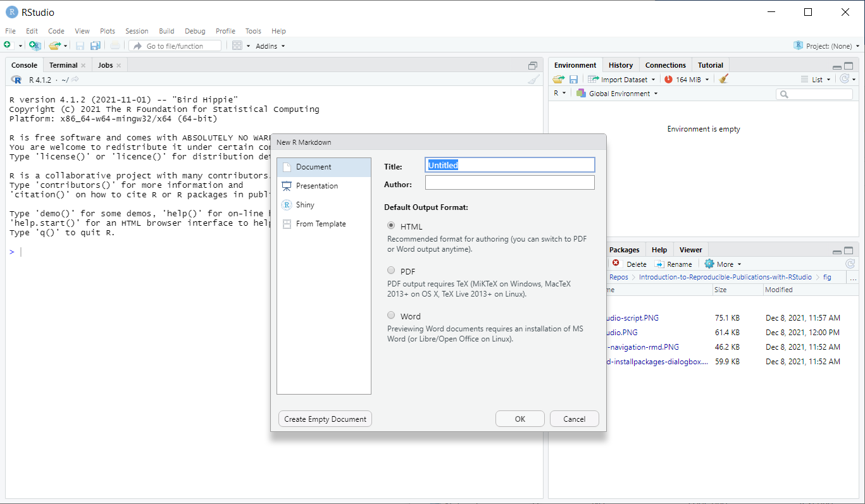Click the Create Empty Document button
This screenshot has width=865, height=504.
point(325,419)
